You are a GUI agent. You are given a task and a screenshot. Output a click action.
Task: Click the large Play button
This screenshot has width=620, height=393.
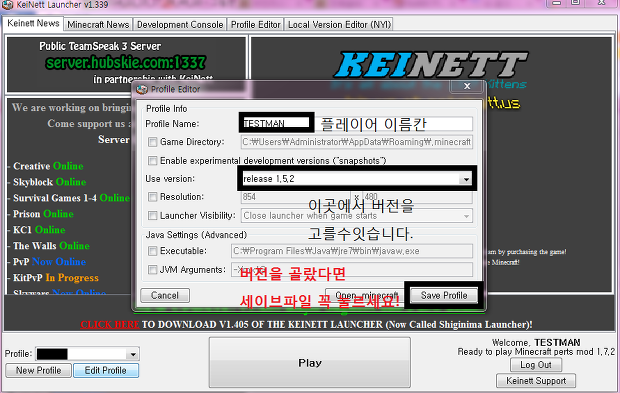tap(310, 363)
